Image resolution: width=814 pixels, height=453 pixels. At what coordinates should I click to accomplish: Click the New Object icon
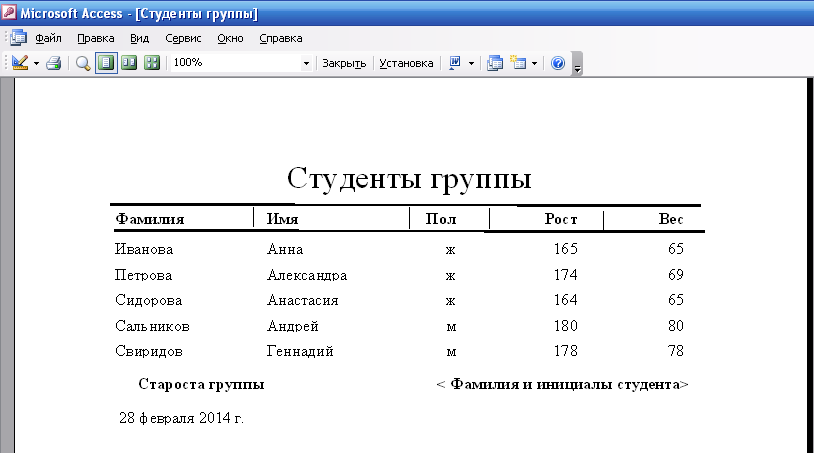(518, 63)
